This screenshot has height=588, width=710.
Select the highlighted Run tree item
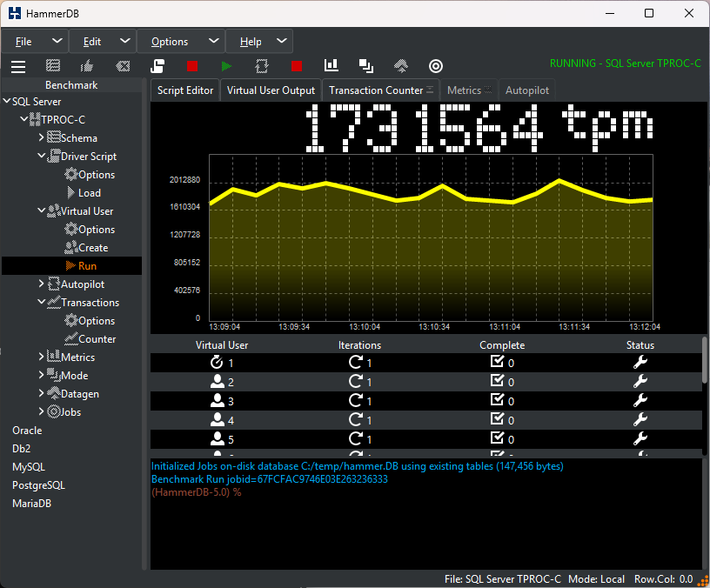[71, 265]
